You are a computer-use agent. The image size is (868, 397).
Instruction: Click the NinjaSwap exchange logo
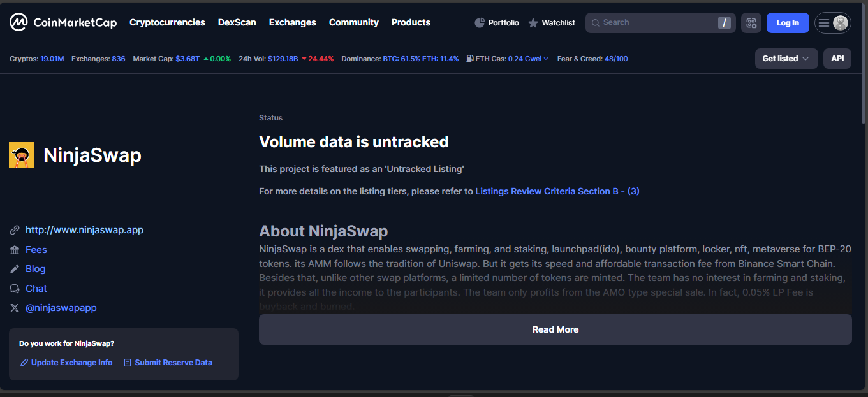[x=22, y=155]
